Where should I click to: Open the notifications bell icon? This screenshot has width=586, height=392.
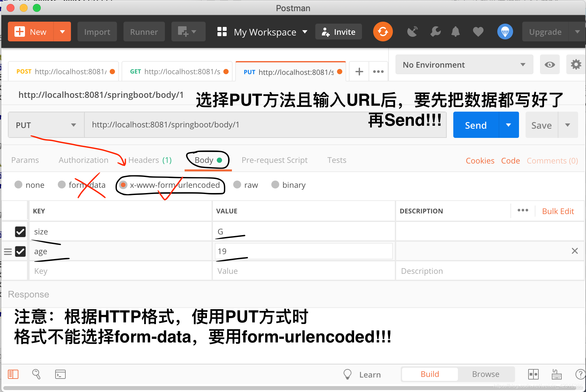pyautogui.click(x=456, y=32)
